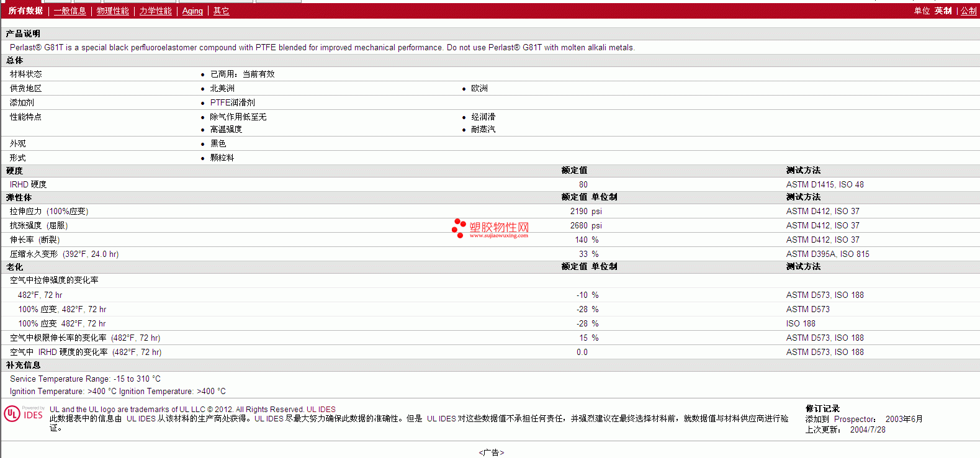The image size is (980, 458).
Task: Click the <广告> label at bottom
Action: [x=492, y=452]
